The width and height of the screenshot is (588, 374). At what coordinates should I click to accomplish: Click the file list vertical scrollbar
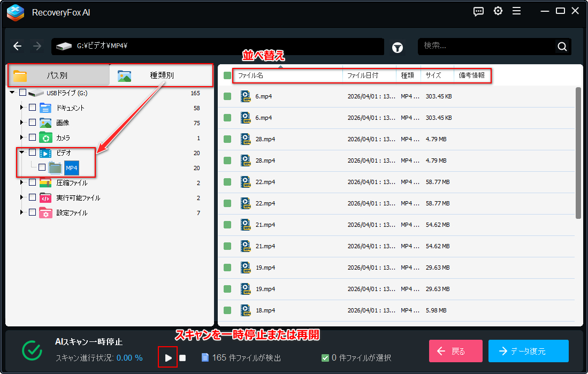point(578,154)
